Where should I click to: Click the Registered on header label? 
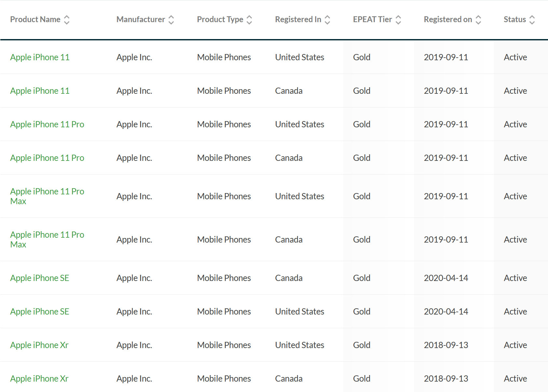pyautogui.click(x=448, y=20)
